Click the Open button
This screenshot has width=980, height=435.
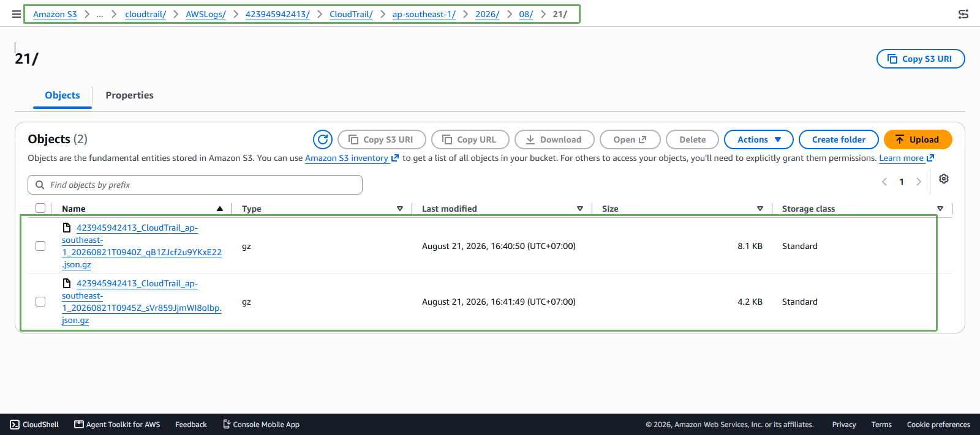pos(630,139)
